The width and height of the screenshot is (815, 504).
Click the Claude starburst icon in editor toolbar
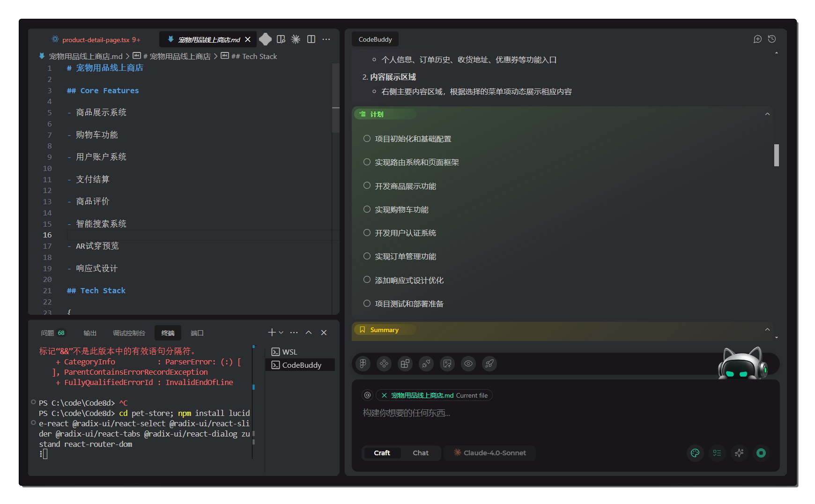[x=296, y=39]
